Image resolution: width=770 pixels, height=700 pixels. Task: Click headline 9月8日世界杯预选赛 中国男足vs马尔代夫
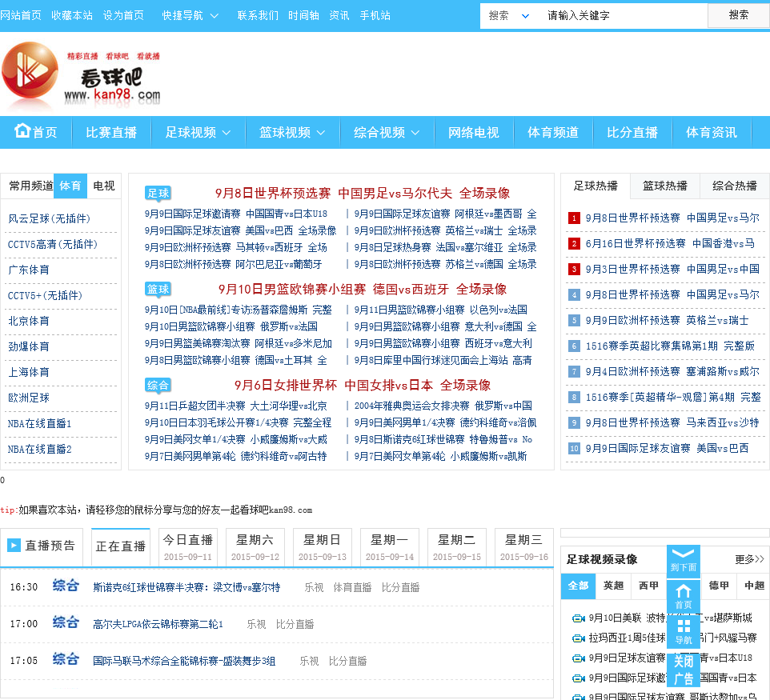(x=363, y=193)
